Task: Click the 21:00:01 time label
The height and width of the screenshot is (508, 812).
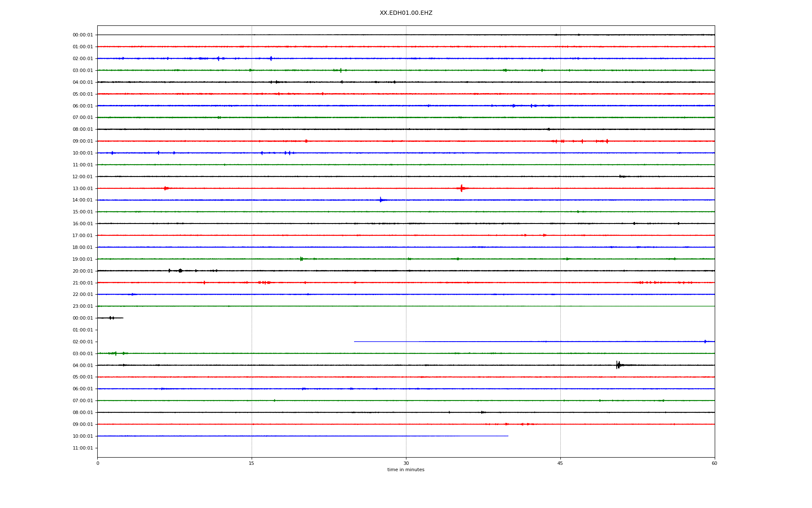Action: pyautogui.click(x=82, y=283)
